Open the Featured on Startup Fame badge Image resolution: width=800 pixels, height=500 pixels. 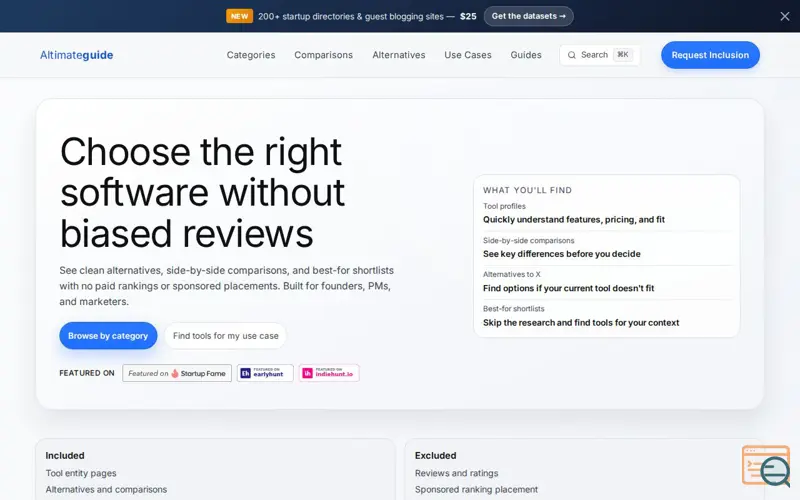[x=177, y=373]
